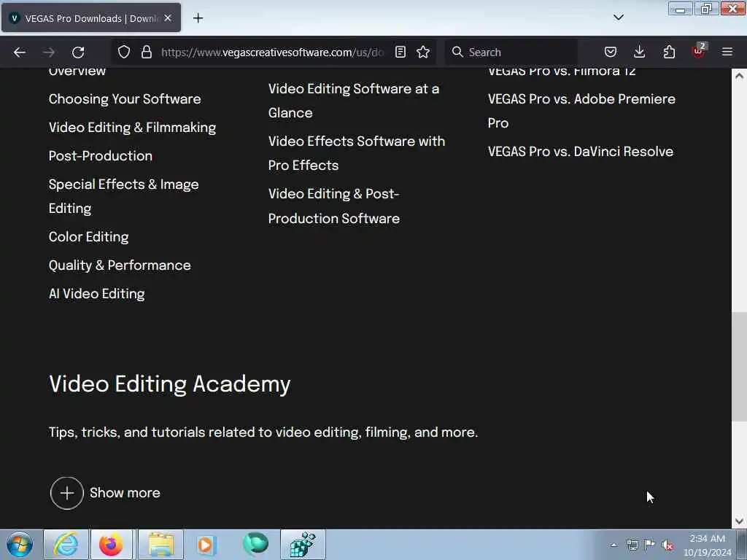Screen dimensions: 747x560
Task: Open Quality & Performance link
Action: 120,265
